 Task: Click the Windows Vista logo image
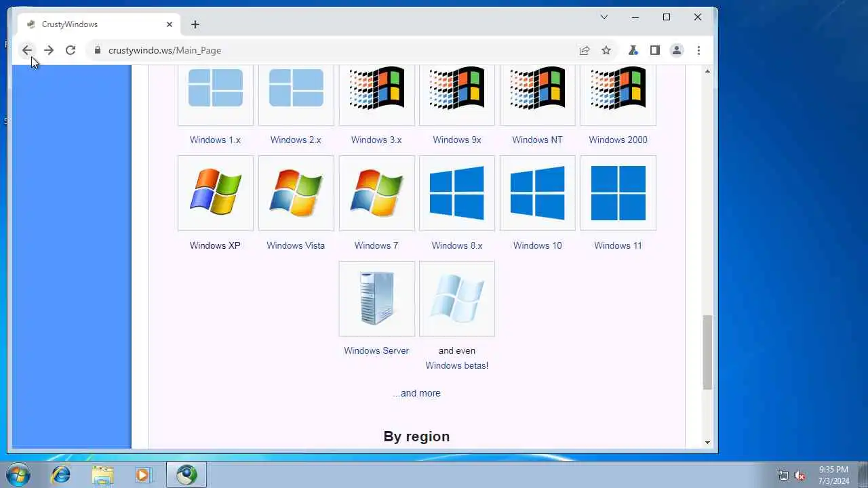pyautogui.click(x=296, y=193)
